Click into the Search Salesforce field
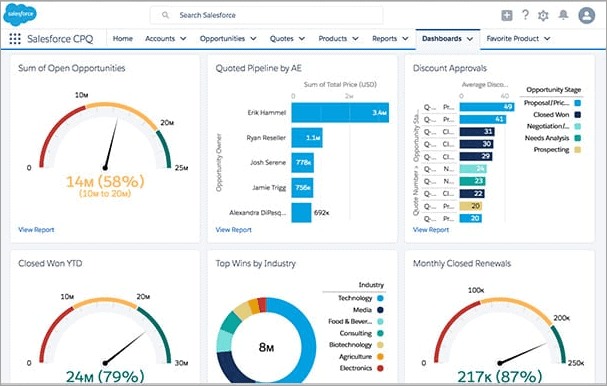This screenshot has height=386, width=607. coord(266,15)
